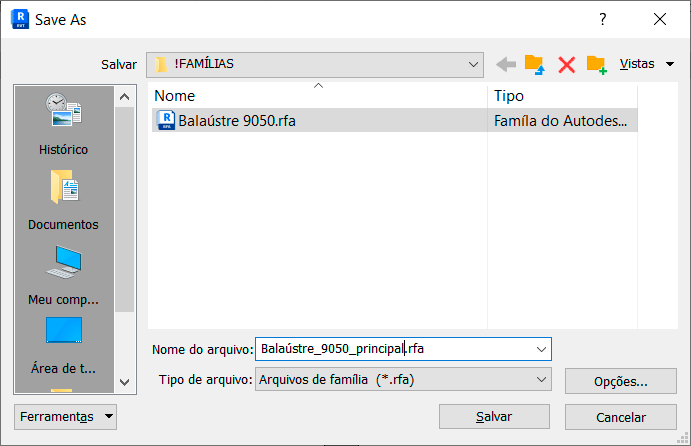The height and width of the screenshot is (446, 691).
Task: Expand the Nome do arquivo dropdown
Action: (541, 349)
